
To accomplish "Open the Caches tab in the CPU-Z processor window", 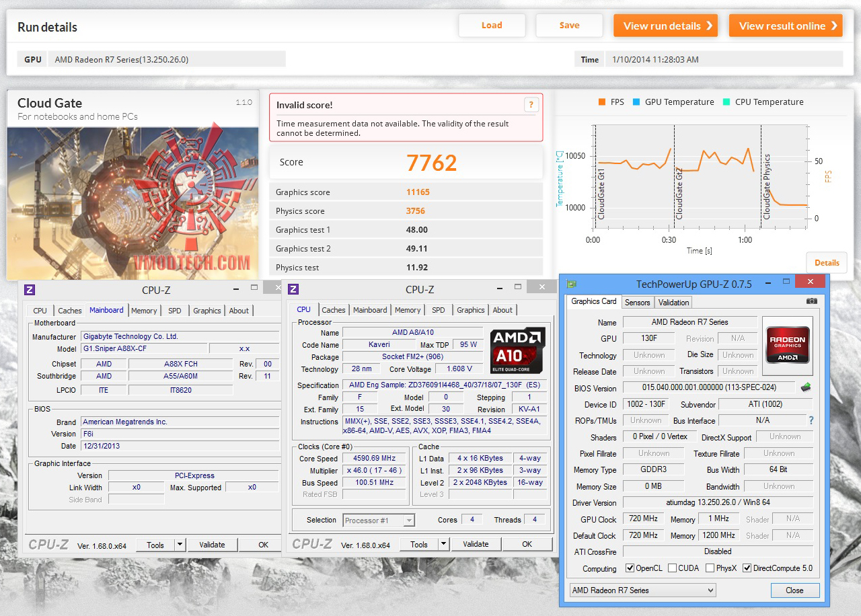I will tap(334, 310).
